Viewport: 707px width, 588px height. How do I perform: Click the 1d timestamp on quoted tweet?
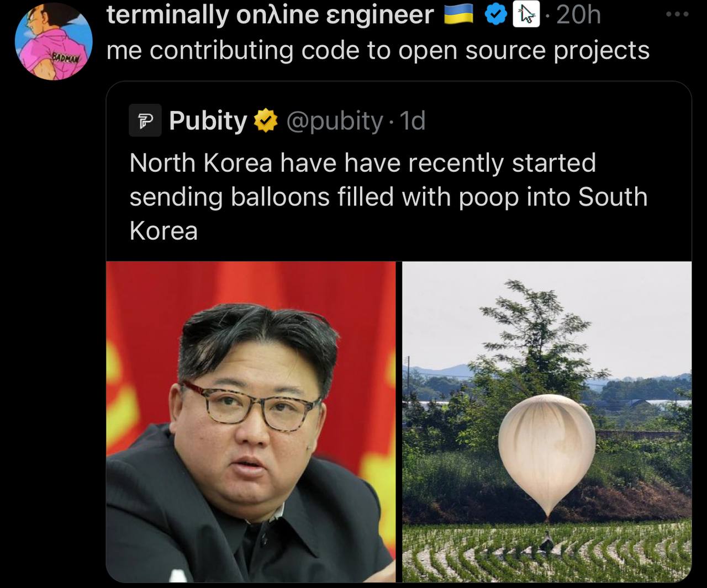[x=412, y=121]
